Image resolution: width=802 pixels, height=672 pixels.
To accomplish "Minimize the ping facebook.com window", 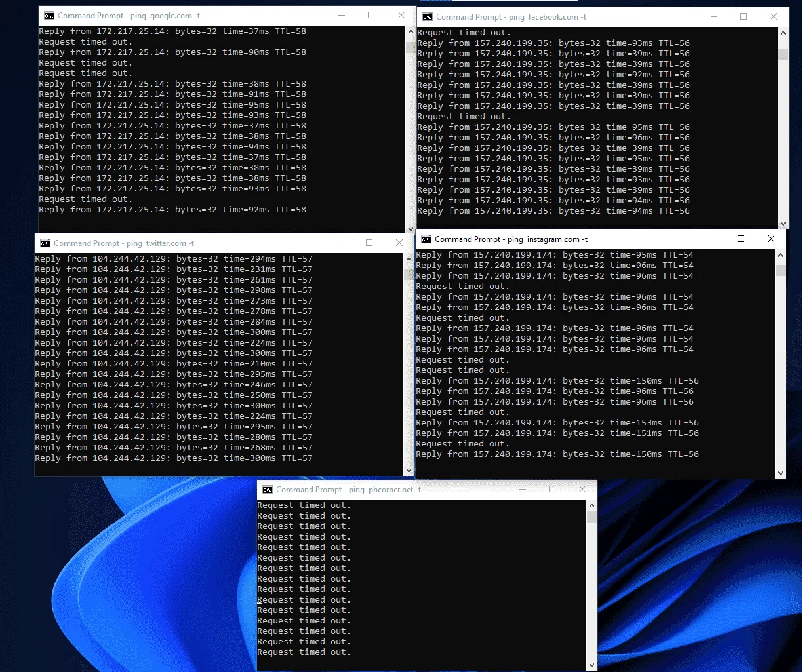I will point(713,17).
